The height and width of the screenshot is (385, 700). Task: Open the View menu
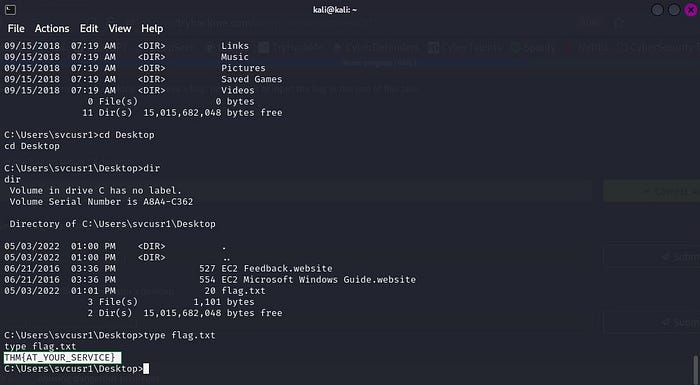click(x=120, y=29)
